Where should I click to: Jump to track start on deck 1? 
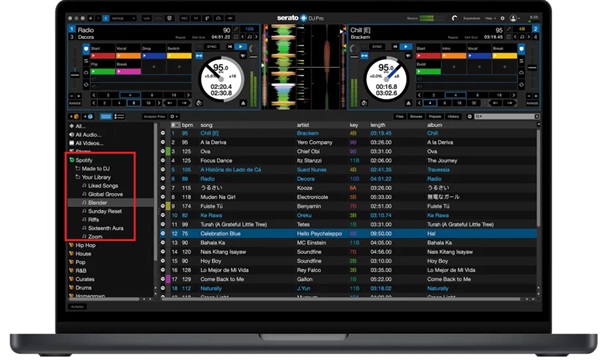point(230,47)
